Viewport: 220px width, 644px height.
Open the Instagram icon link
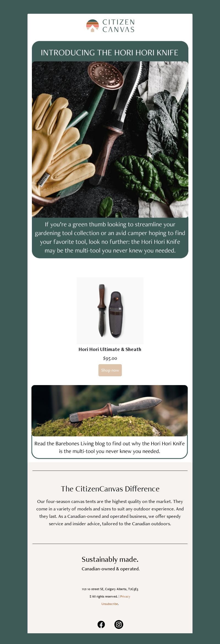coord(119,624)
